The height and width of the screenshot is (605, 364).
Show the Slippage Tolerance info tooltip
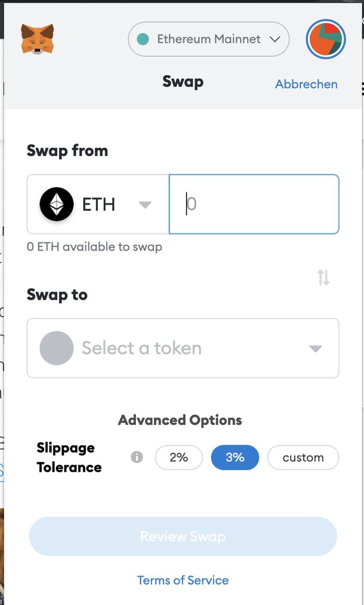[137, 457]
